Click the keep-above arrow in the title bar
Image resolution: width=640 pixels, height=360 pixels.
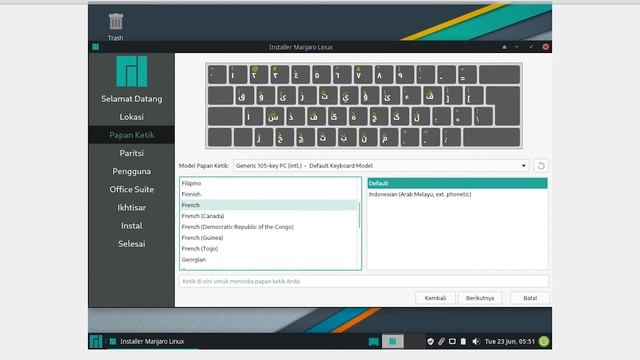tap(504, 47)
